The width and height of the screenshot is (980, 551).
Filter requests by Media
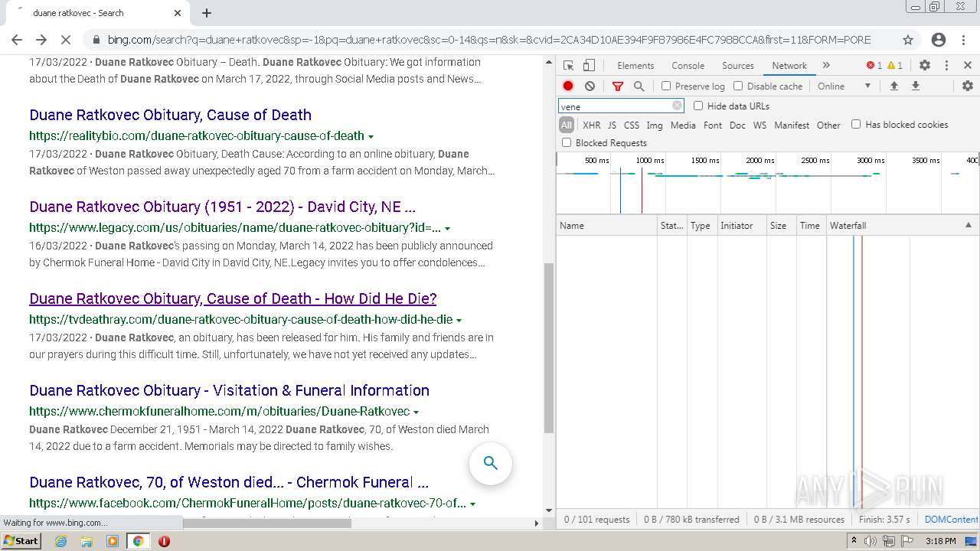[683, 125]
